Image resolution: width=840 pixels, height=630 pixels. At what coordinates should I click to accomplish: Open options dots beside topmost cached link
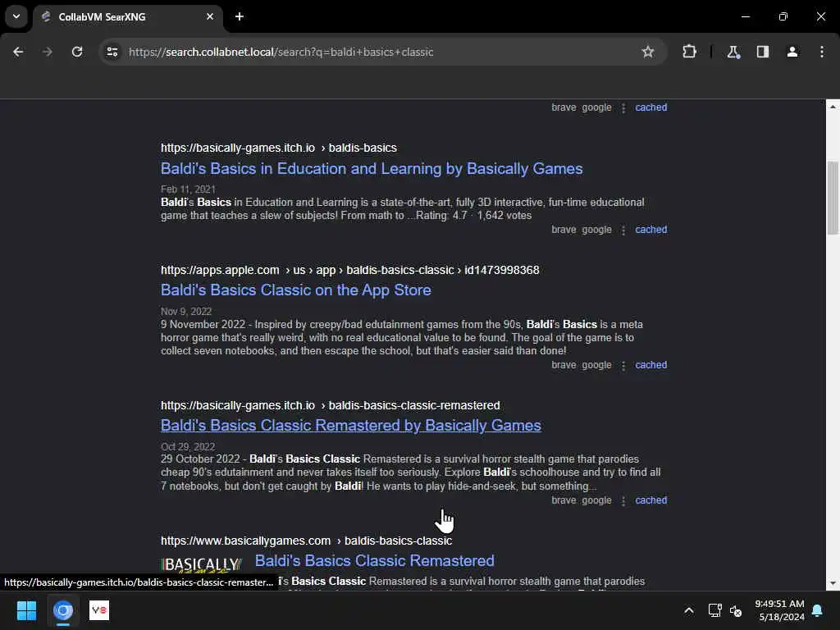pyautogui.click(x=623, y=107)
